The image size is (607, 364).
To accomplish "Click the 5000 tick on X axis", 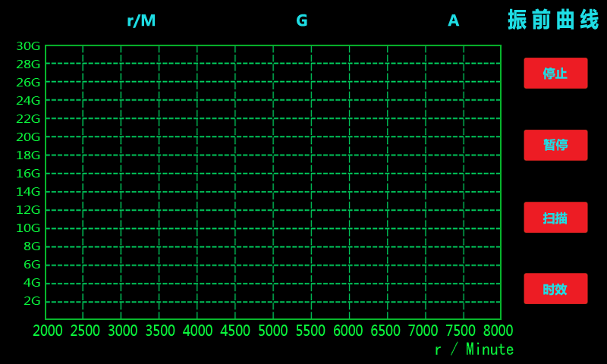I will [273, 331].
